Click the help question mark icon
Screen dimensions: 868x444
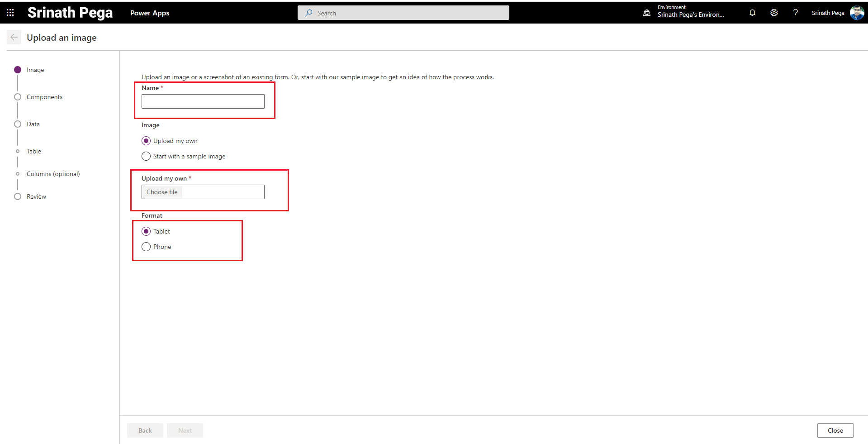(795, 13)
